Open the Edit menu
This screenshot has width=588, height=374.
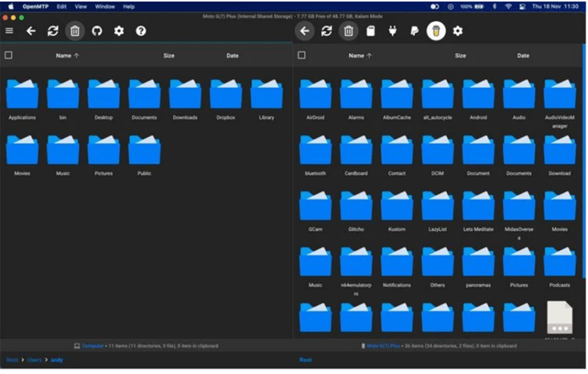point(61,6)
